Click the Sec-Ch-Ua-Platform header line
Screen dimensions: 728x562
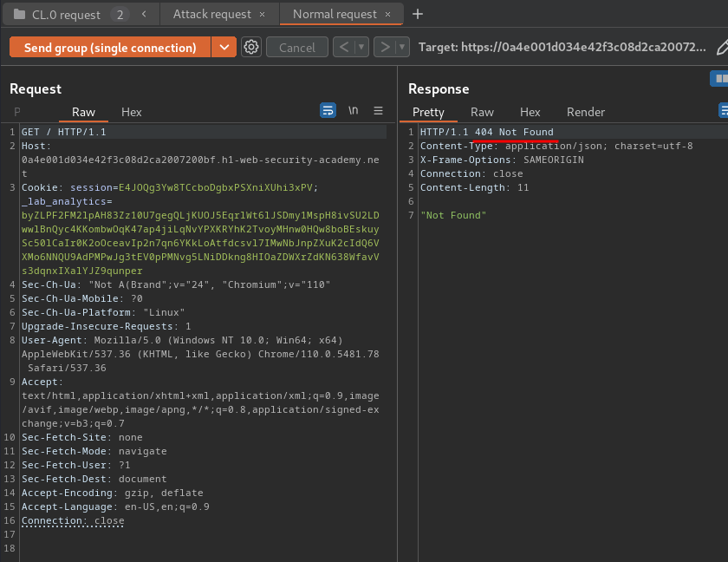pyautogui.click(x=103, y=312)
